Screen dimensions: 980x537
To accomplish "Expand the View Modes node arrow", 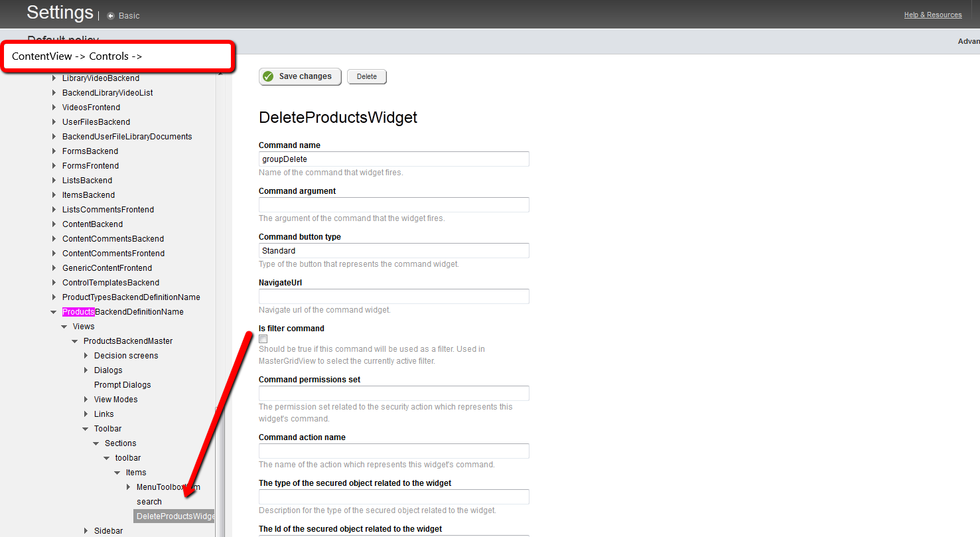I will tap(86, 400).
